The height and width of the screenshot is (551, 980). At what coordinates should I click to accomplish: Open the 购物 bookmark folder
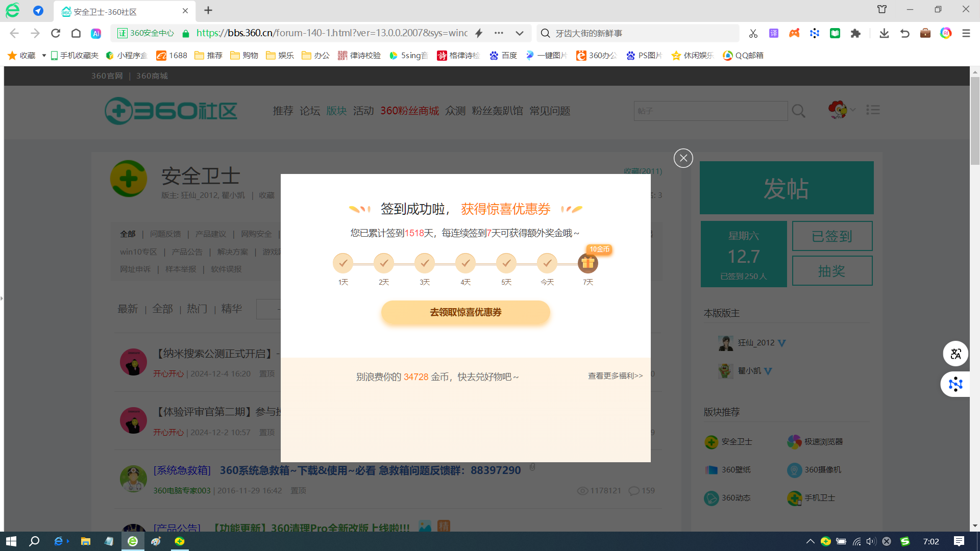click(x=244, y=55)
